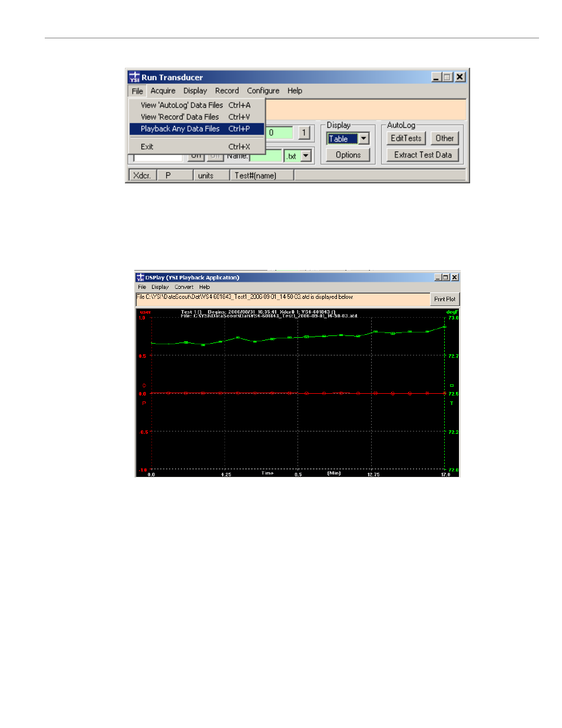Click the degF axis label
562x728 pixels.
(452, 312)
